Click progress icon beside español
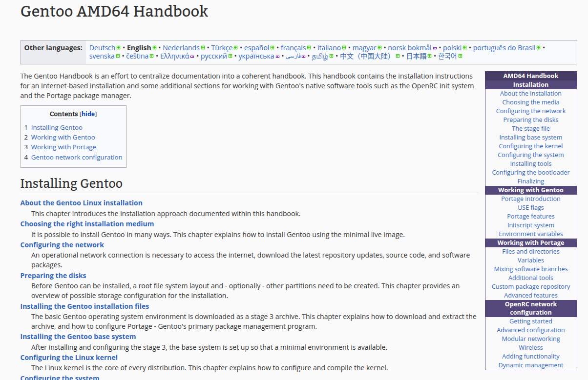This screenshot has width=588, height=380. coord(272,48)
